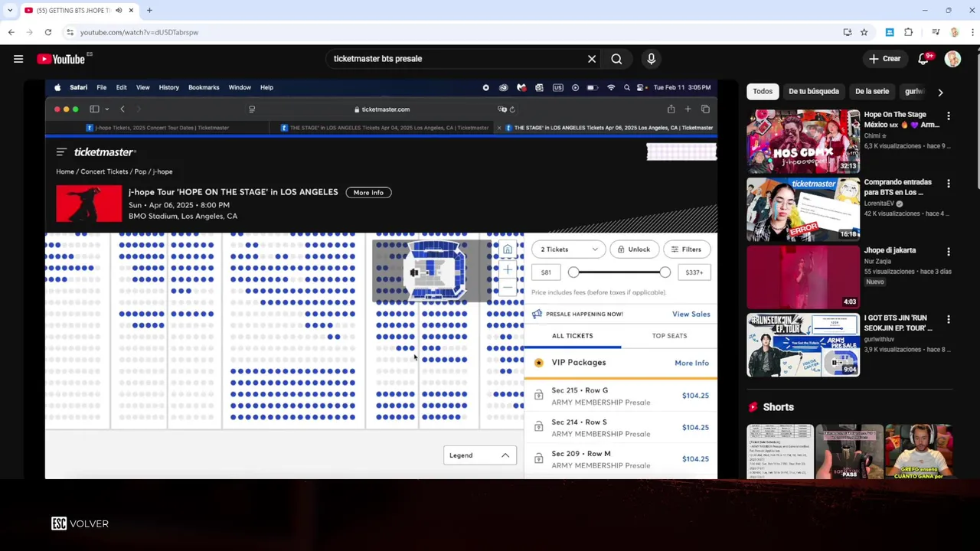Open Safari History menu in video
The height and width of the screenshot is (551, 980).
[x=168, y=87]
